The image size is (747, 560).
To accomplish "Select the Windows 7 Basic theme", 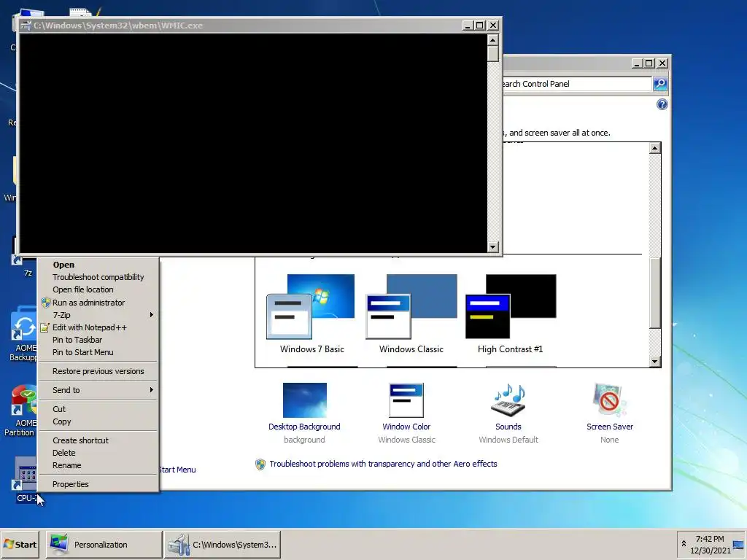I will pyautogui.click(x=311, y=314).
